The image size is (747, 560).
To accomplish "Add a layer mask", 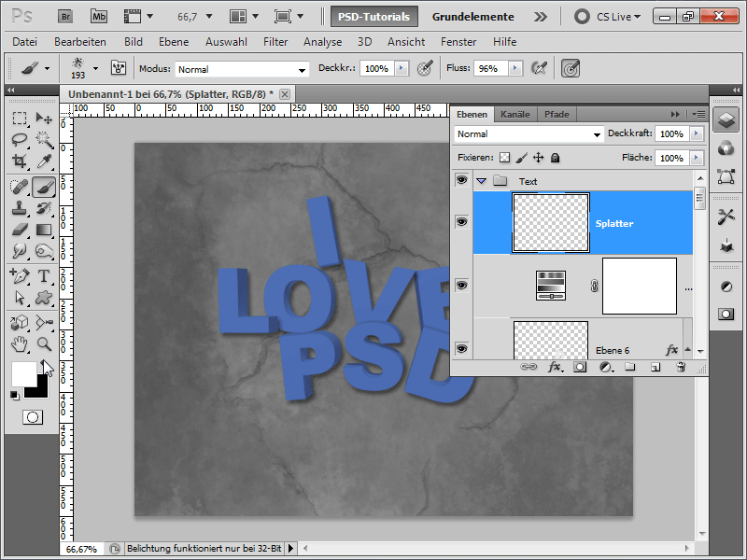I will coord(580,367).
